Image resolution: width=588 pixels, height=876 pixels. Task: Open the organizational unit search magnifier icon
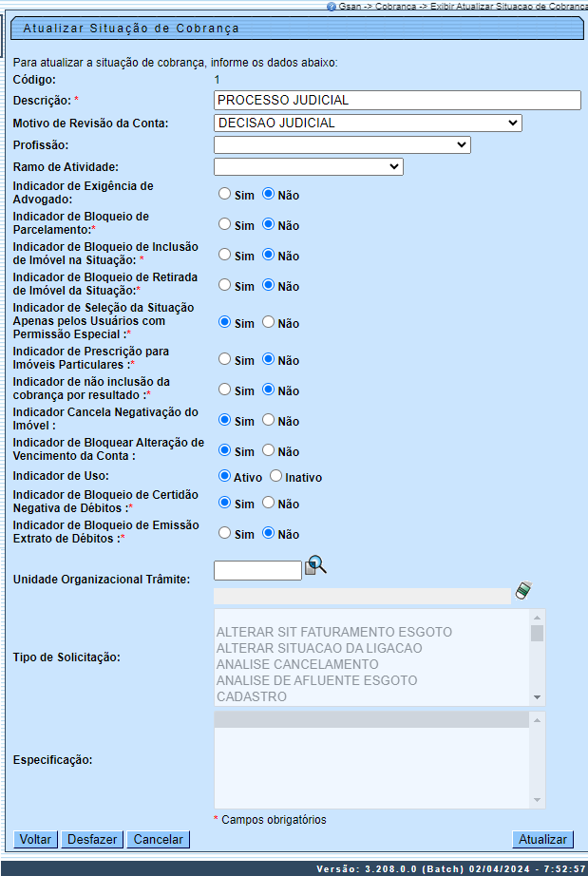pos(315,566)
